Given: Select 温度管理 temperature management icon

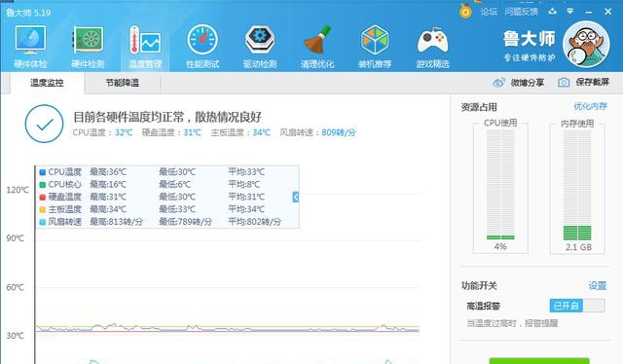Looking at the screenshot, I should coord(145,40).
